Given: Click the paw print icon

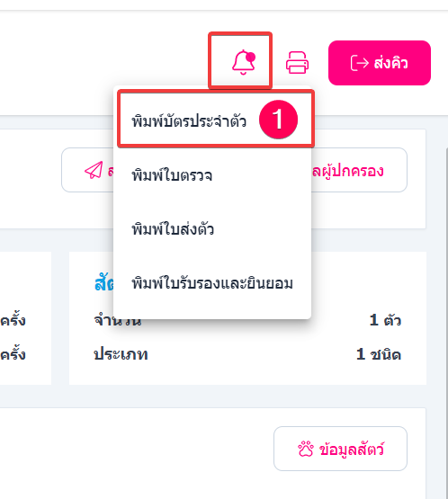Looking at the screenshot, I should point(306,449).
